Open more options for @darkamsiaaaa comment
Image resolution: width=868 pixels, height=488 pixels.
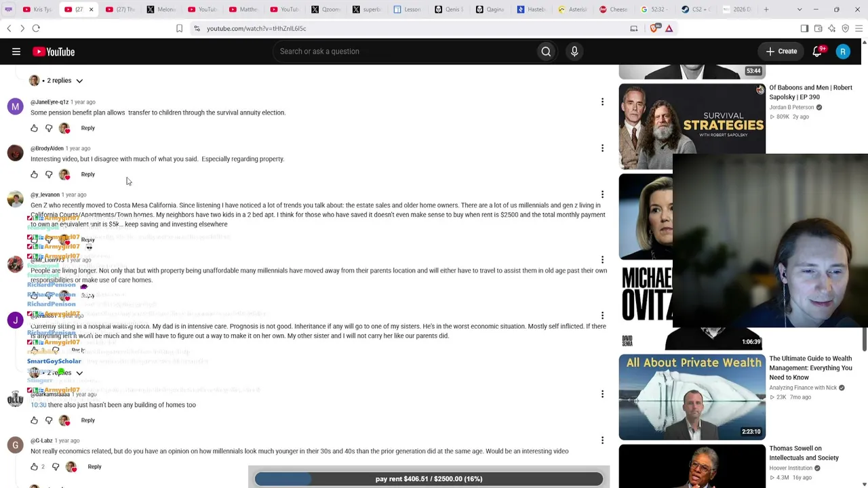tap(602, 394)
